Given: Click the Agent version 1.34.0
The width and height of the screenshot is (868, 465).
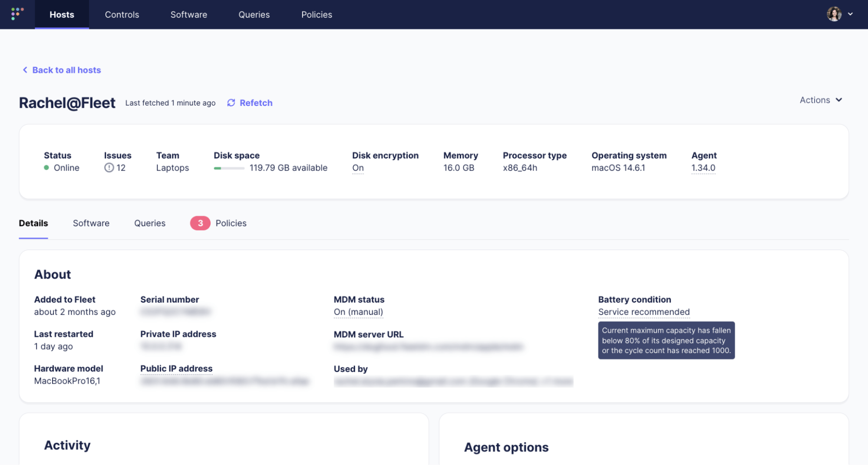Looking at the screenshot, I should pos(703,168).
